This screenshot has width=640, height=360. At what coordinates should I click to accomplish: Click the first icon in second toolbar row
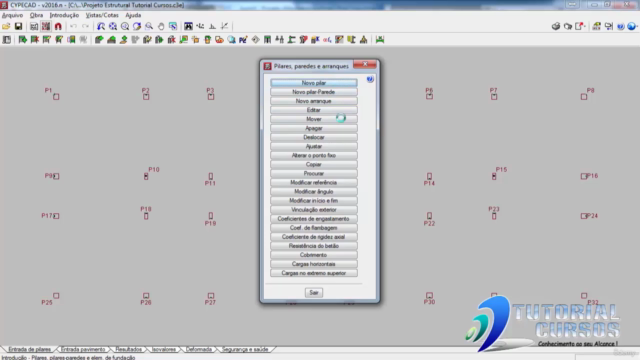7,40
